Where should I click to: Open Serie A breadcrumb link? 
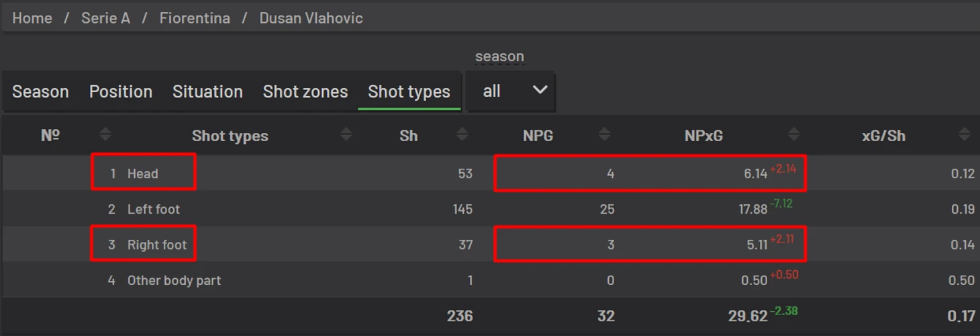coord(105,18)
